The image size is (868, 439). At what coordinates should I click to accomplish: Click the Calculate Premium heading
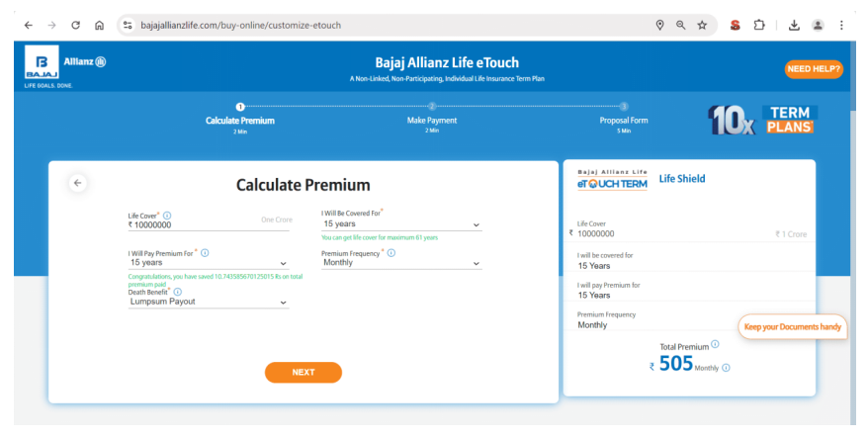tap(304, 185)
